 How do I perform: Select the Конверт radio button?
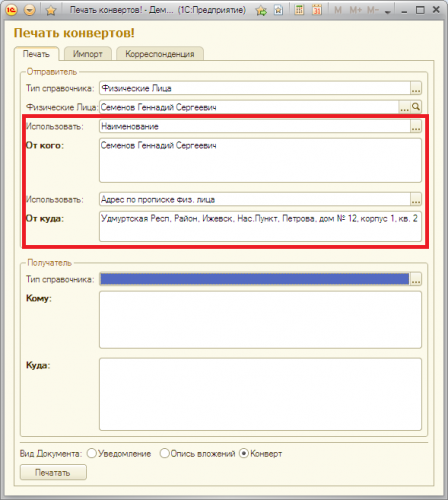244,453
